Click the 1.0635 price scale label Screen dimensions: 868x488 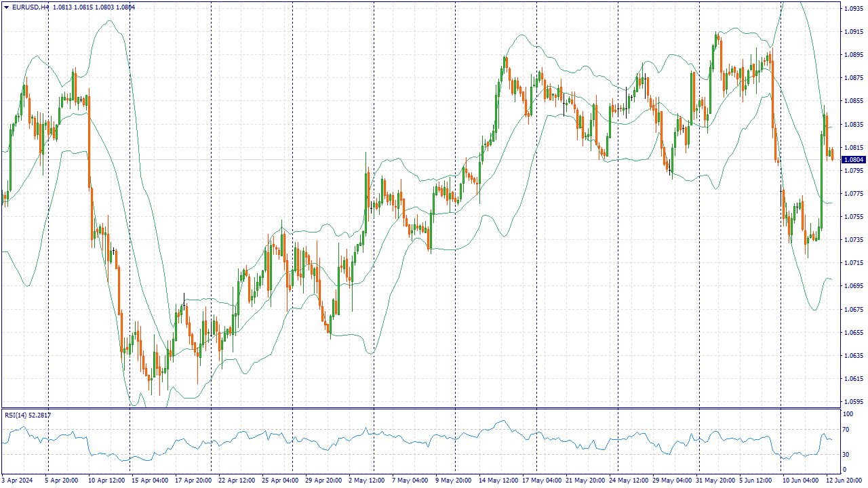coord(853,355)
